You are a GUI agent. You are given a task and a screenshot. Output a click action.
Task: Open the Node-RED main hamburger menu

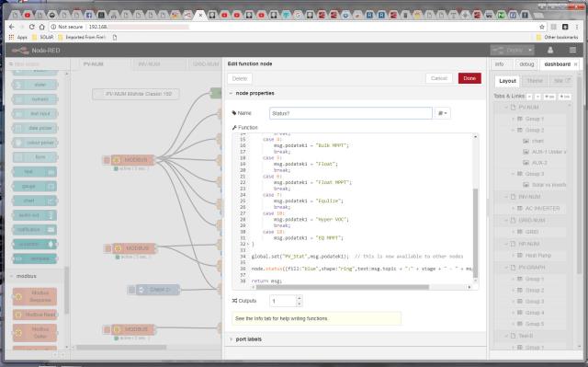coord(572,50)
